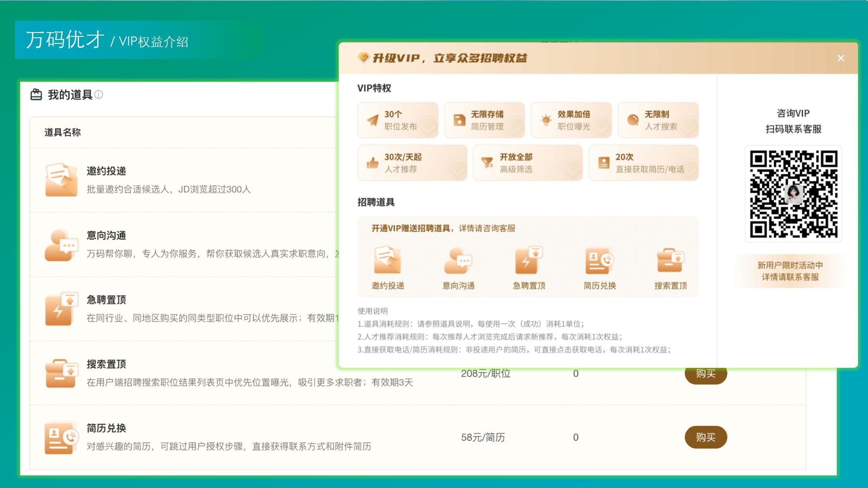Click the 简历兑换 resume icon in list
Viewport: 868px width, 488px height.
(61, 437)
